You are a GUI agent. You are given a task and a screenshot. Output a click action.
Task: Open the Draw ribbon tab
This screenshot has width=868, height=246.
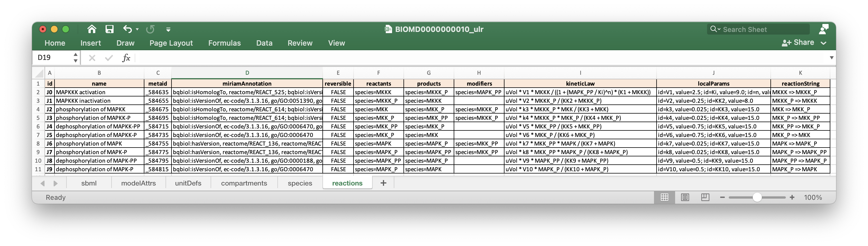[125, 43]
